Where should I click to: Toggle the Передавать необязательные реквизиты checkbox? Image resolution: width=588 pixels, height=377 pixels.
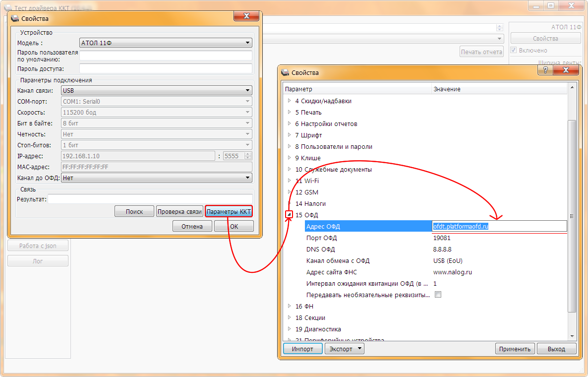(438, 295)
